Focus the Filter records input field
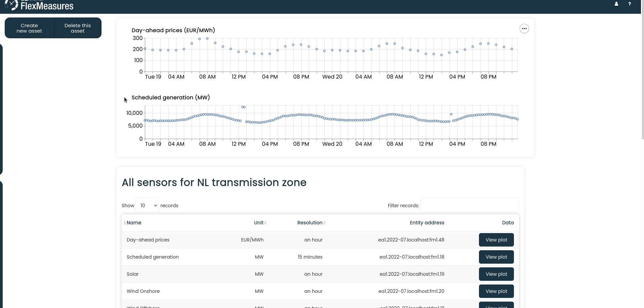The image size is (644, 308). pyautogui.click(x=469, y=206)
